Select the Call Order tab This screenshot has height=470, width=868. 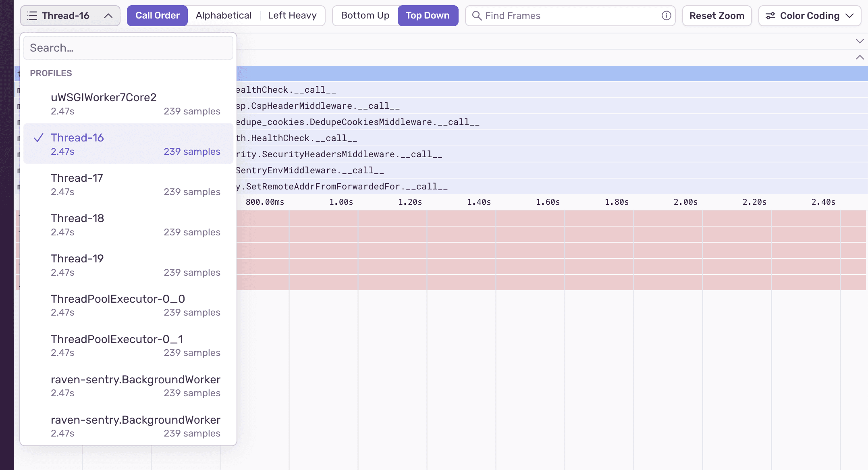[157, 15]
